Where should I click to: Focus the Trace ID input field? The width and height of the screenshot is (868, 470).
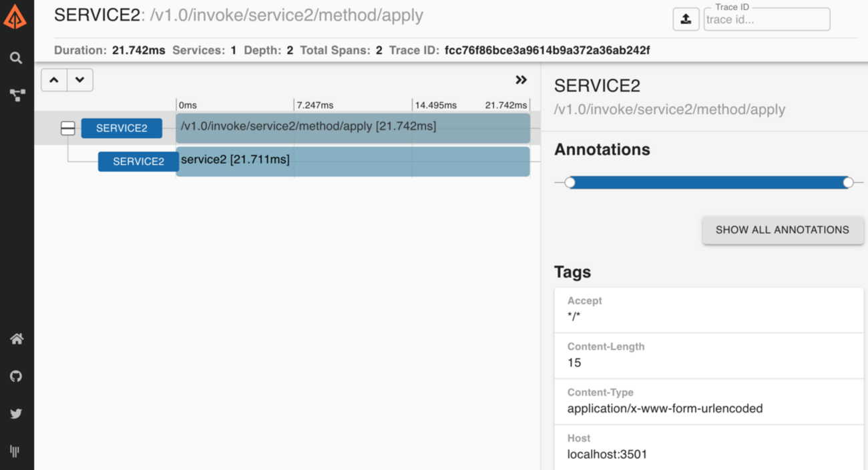click(767, 19)
